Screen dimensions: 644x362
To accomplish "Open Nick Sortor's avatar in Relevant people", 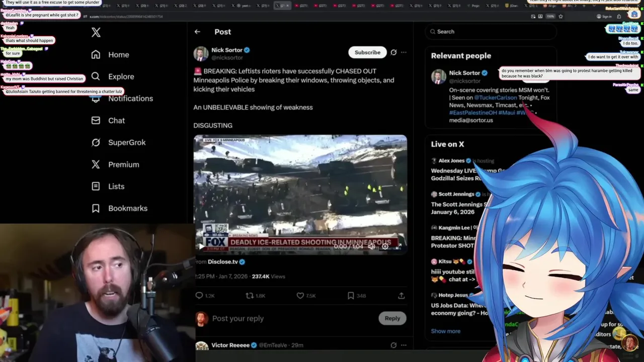I will pyautogui.click(x=439, y=76).
